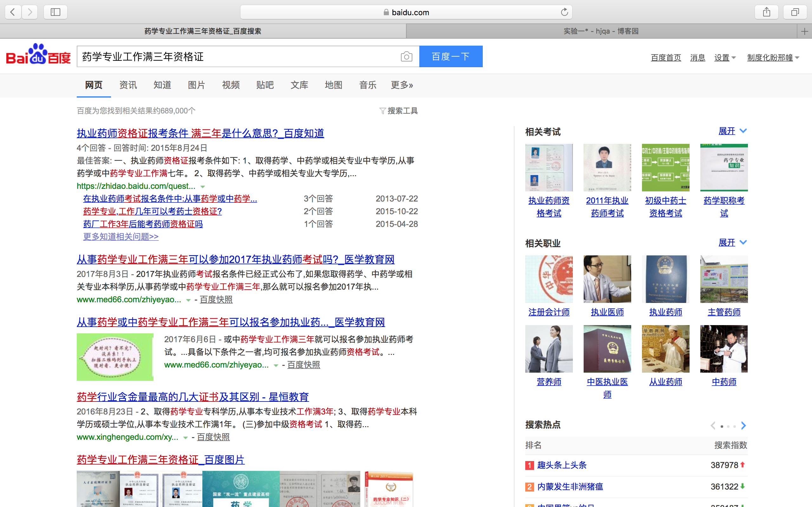Toggle the Safari sidebar icon
Screen dimensions: 812x507
click(x=56, y=12)
